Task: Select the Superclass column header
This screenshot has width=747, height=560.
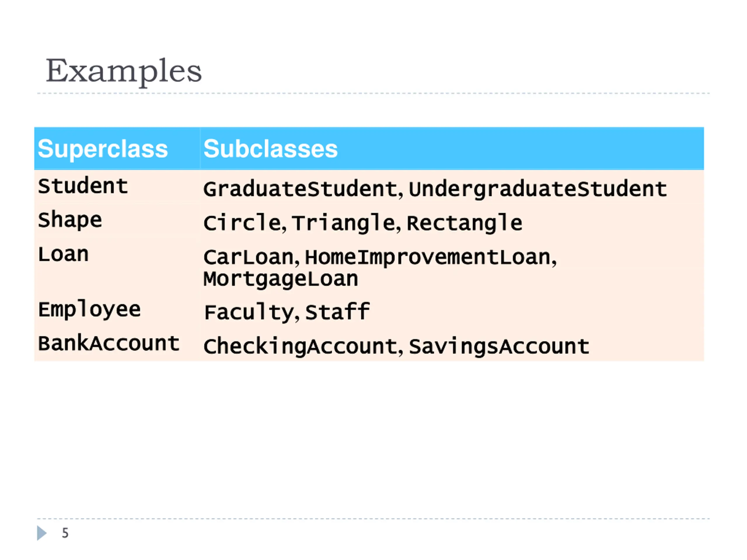Action: 117,148
